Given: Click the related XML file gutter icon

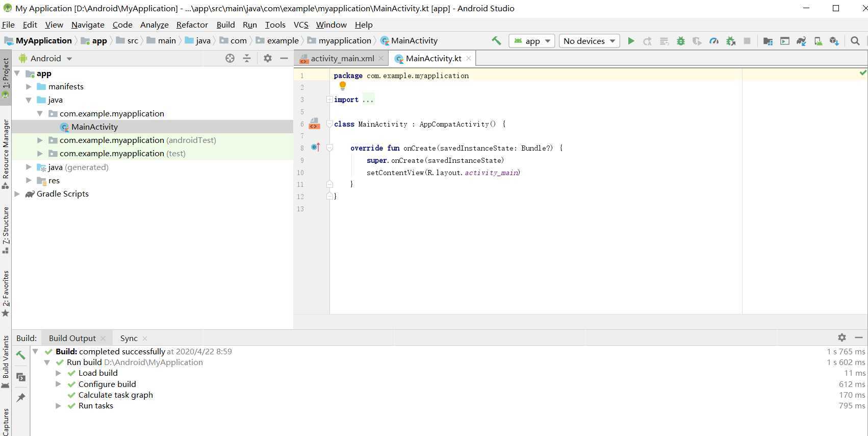Looking at the screenshot, I should tap(314, 124).
